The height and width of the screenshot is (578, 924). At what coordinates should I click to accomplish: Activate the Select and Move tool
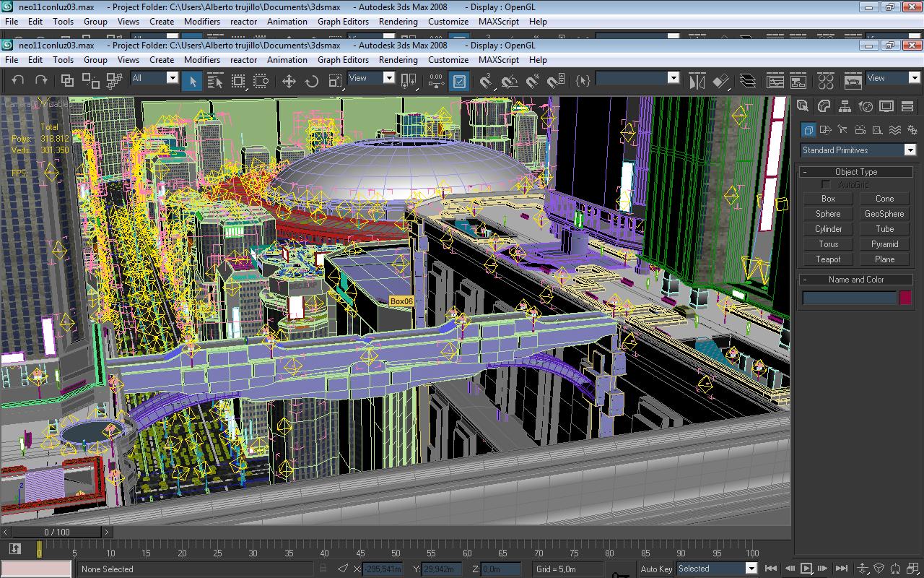click(x=289, y=81)
